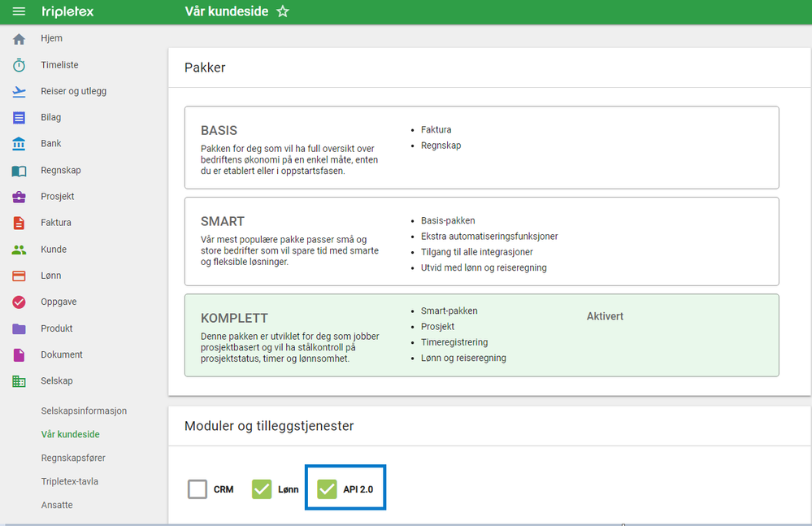This screenshot has width=812, height=526.
Task: Select Bilag in the sidebar
Action: pyautogui.click(x=50, y=118)
